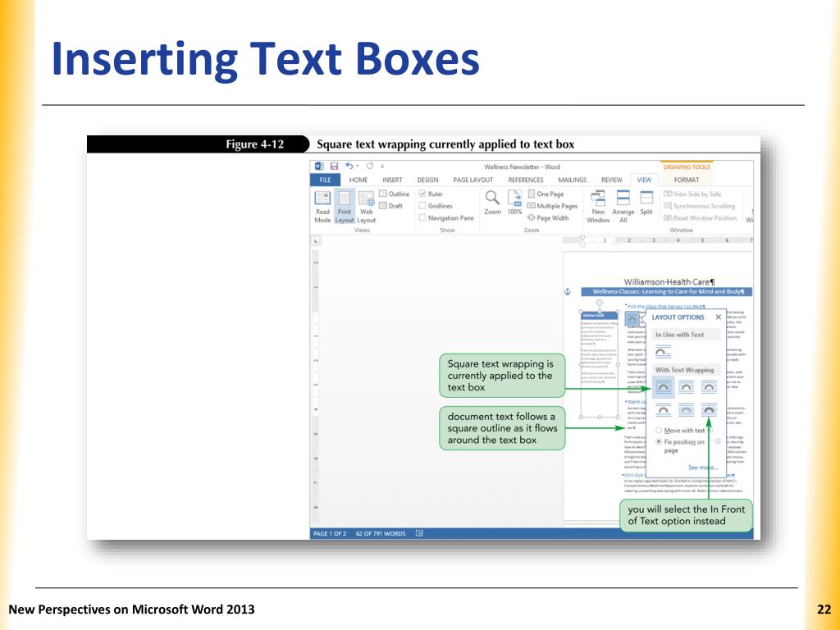840x630 pixels.
Task: Open the Drawing Tools FORMAT tab
Action: pos(687,180)
